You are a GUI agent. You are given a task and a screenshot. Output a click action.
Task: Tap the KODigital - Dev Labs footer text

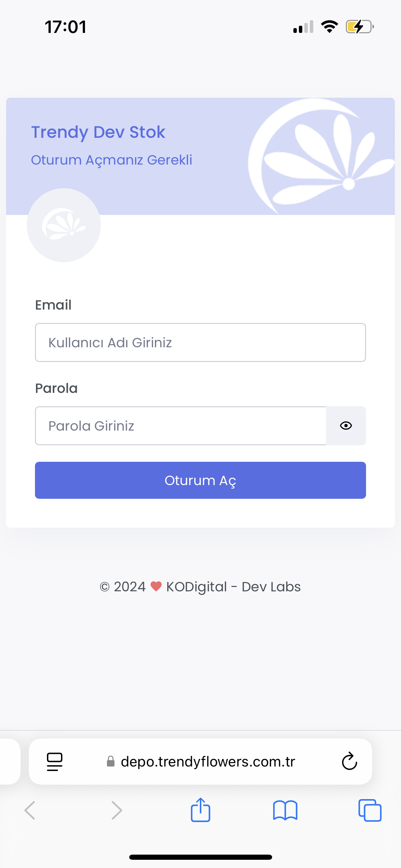[233, 587]
